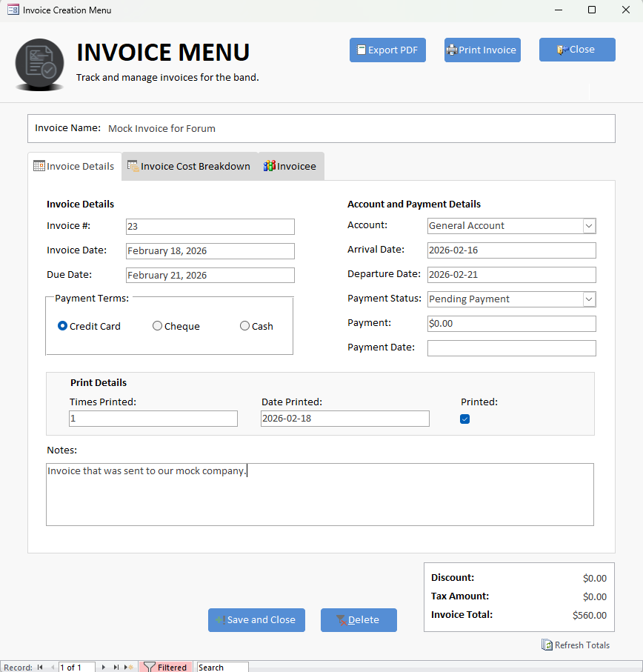Click the Access form icon in title bar
This screenshot has width=643, height=672.
click(13, 10)
